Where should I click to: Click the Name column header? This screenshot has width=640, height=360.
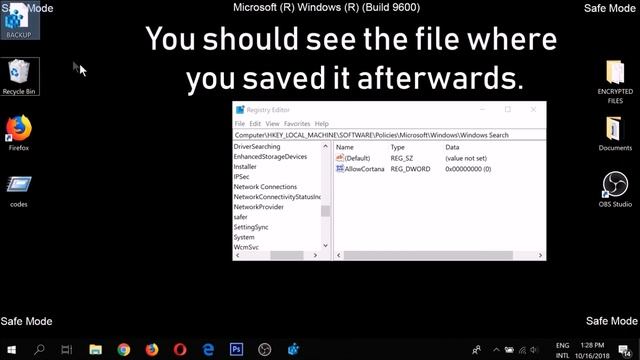[344, 147]
